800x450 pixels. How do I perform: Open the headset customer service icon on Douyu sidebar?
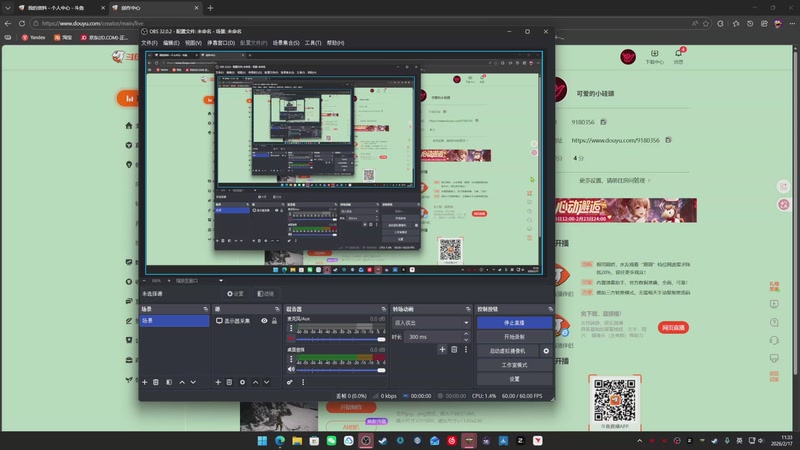coord(774,340)
